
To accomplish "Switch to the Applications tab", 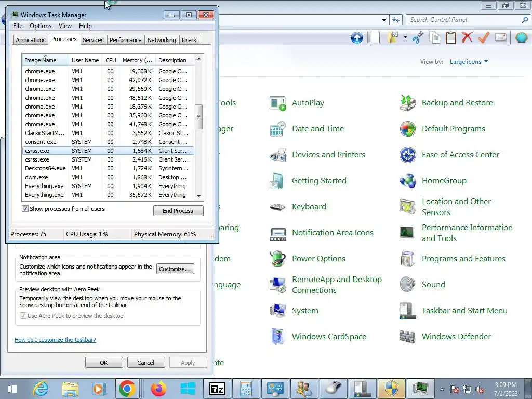I will coord(31,40).
